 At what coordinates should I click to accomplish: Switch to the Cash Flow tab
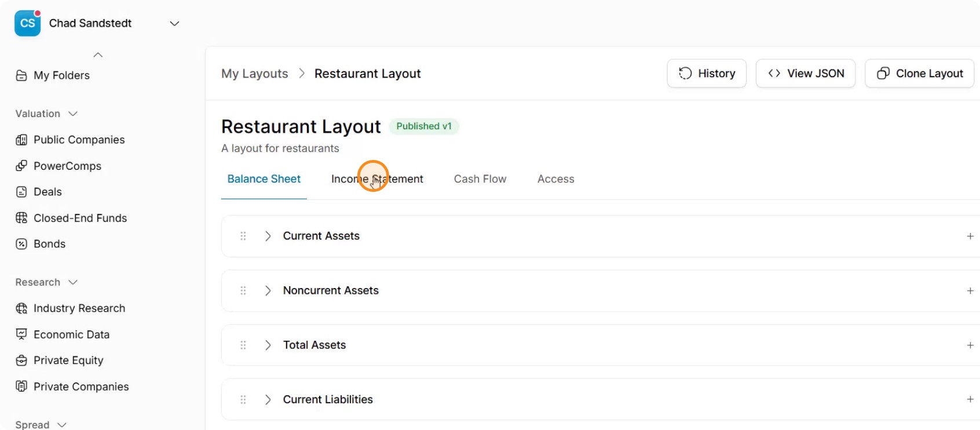coord(480,179)
